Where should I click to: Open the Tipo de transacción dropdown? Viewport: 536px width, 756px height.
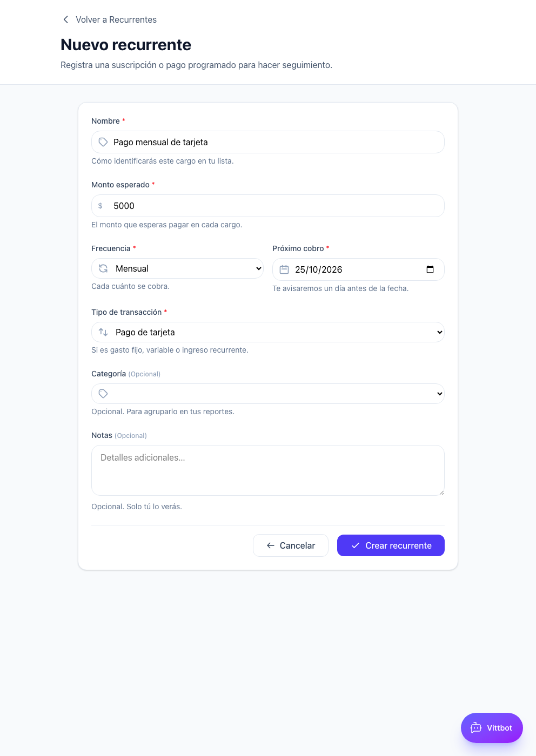coord(268,332)
